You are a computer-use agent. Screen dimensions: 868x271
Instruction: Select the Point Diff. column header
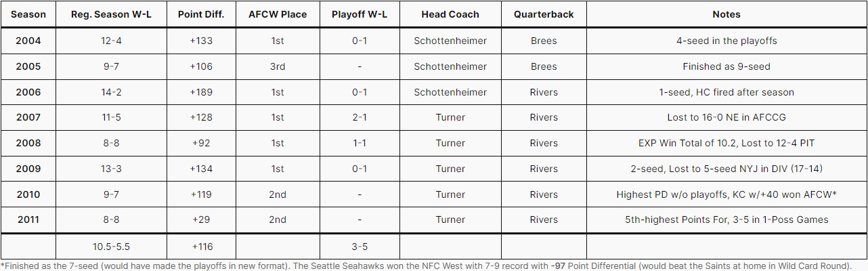pos(201,14)
